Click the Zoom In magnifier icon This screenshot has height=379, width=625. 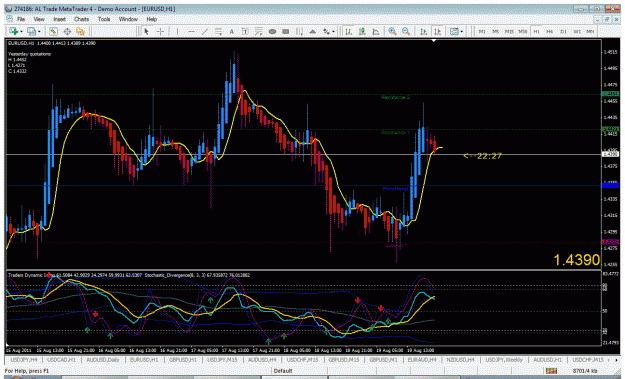(x=393, y=31)
